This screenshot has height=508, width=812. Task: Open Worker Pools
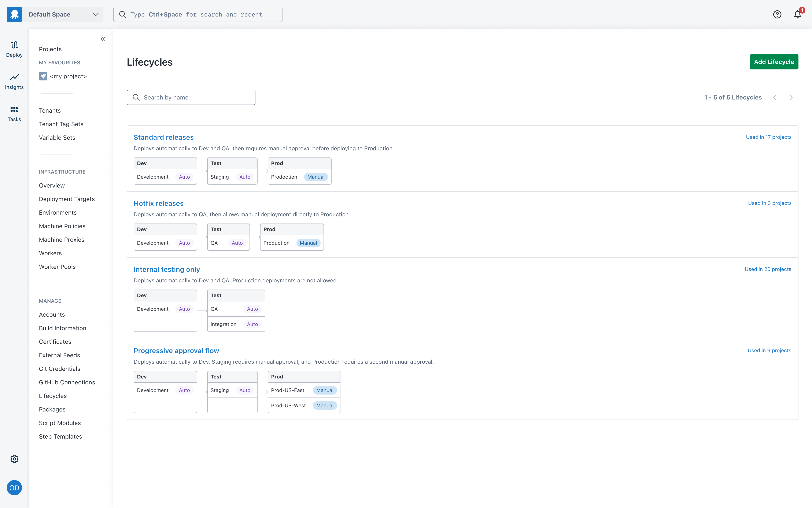pos(57,267)
